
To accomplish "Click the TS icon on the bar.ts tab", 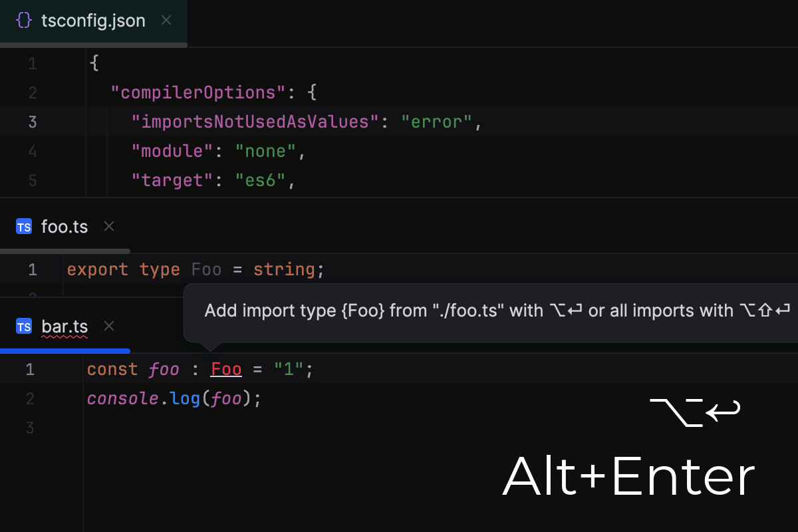I will coord(23,326).
